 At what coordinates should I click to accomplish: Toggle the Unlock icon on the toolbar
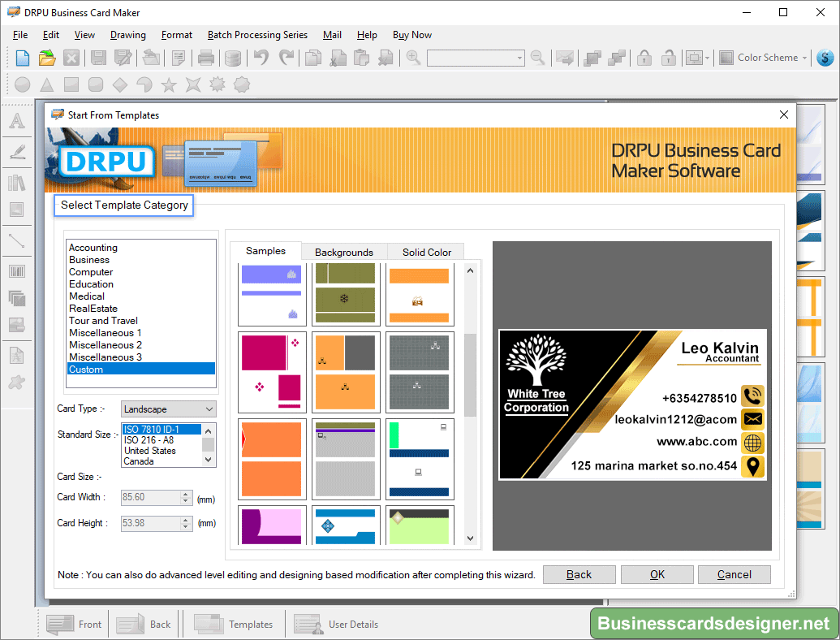pos(667,58)
